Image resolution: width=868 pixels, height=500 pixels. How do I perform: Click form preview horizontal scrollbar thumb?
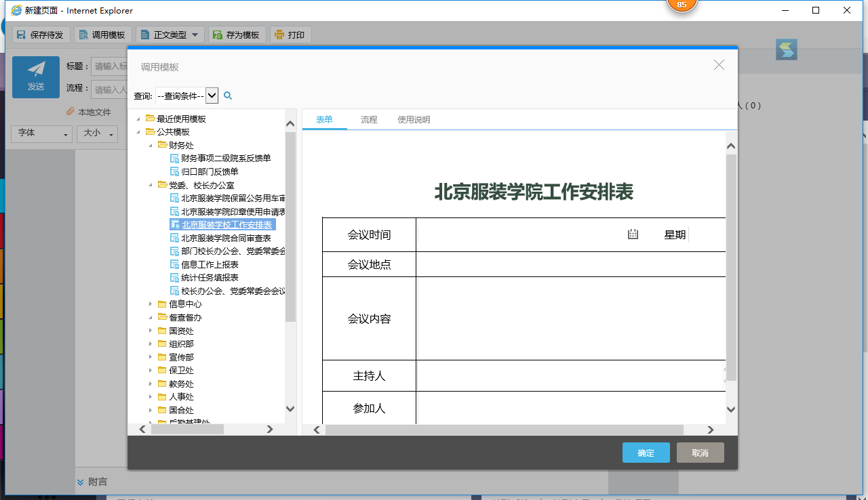point(505,430)
